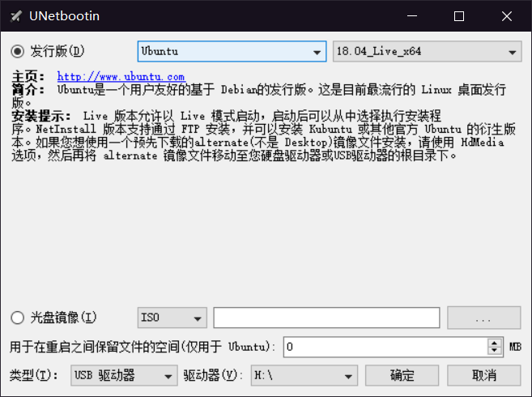
Task: Click the 主页: label text
Action: [x=28, y=76]
